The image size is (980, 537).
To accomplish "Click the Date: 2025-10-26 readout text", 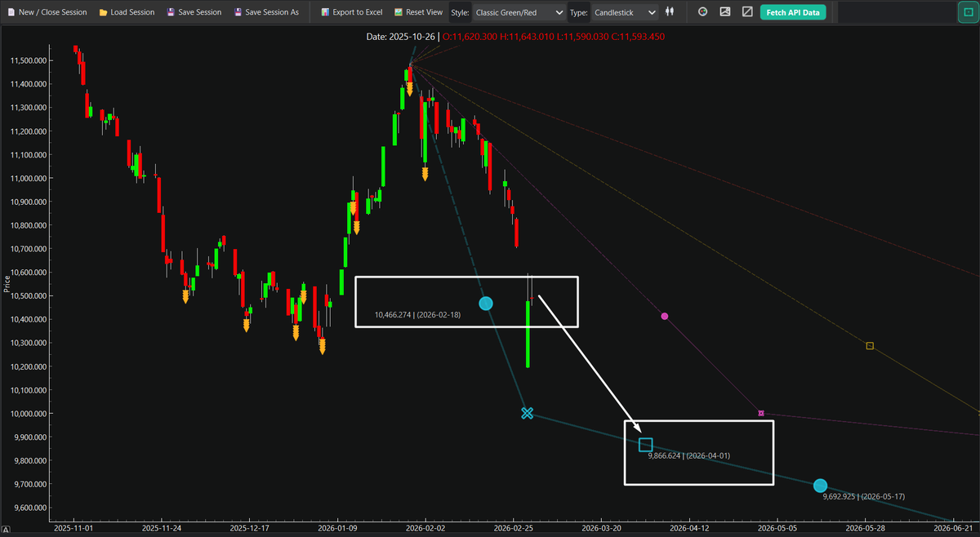I will click(401, 37).
